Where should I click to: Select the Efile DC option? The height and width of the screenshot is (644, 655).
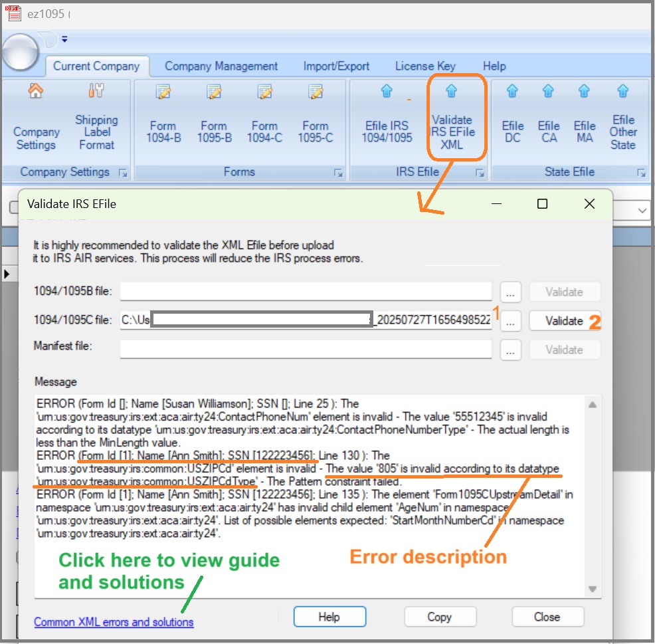tap(512, 120)
